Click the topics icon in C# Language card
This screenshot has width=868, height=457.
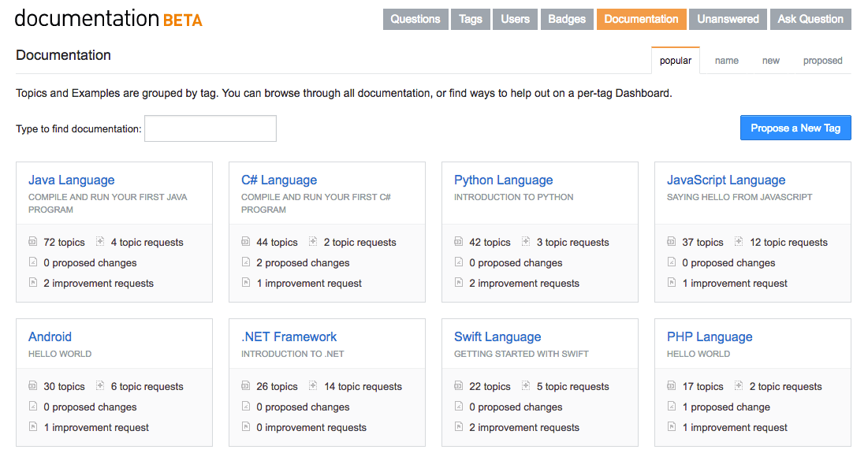[x=246, y=241]
